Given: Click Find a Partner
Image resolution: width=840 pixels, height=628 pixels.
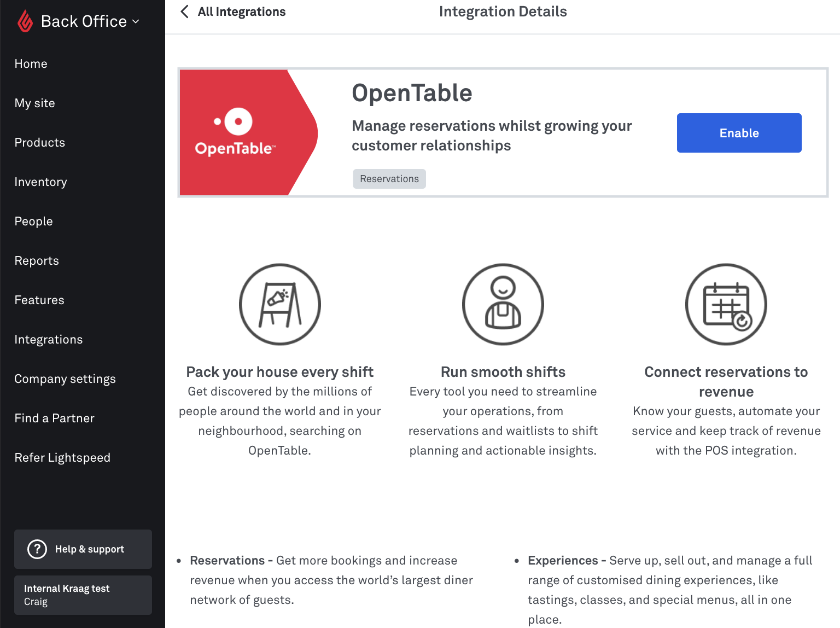Looking at the screenshot, I should click(x=54, y=418).
